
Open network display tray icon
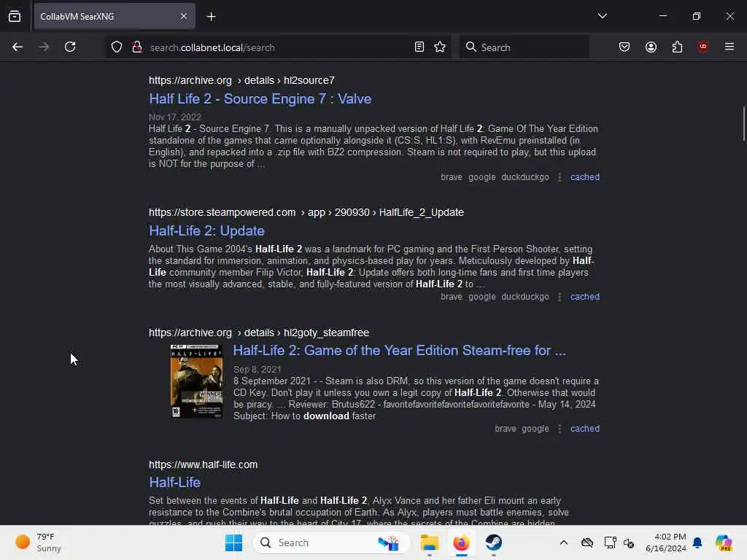tap(610, 542)
